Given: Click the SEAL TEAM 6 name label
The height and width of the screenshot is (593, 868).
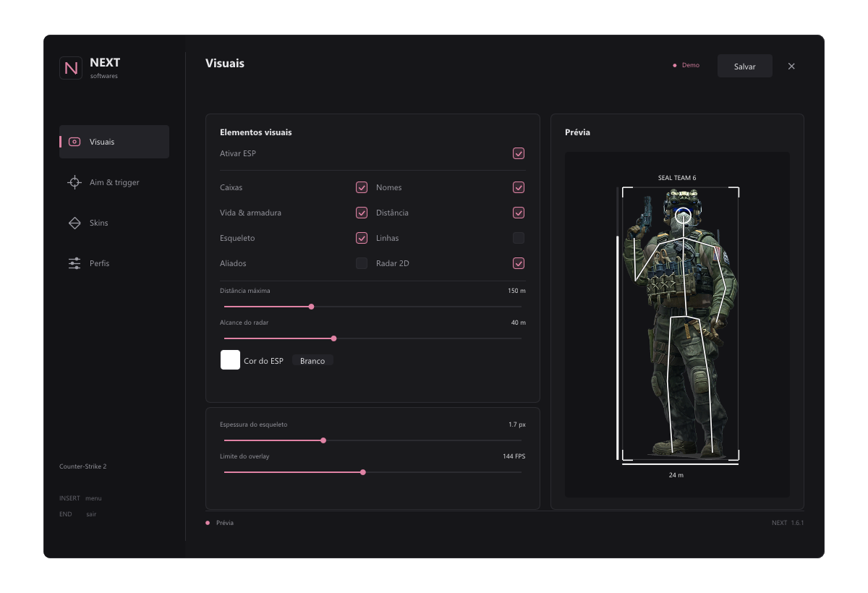Looking at the screenshot, I should click(x=677, y=178).
